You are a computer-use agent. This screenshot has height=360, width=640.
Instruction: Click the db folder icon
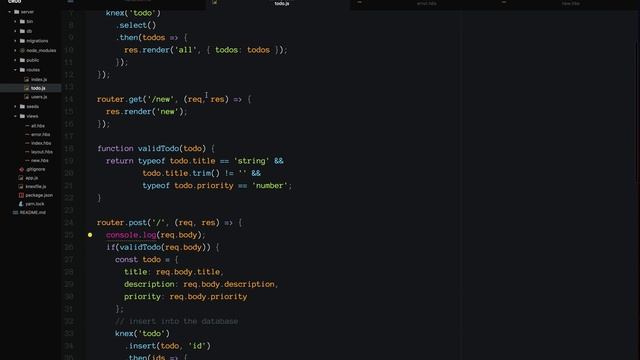click(x=22, y=31)
